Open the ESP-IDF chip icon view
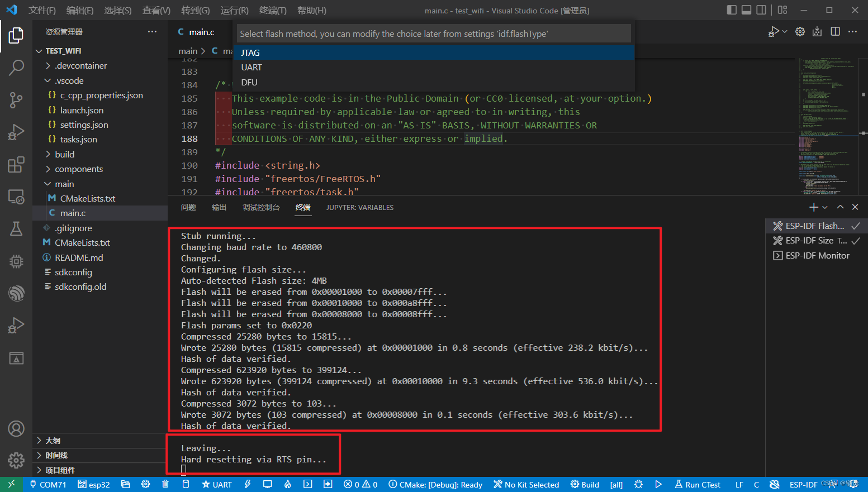Image resolution: width=868 pixels, height=492 pixels. tap(16, 261)
